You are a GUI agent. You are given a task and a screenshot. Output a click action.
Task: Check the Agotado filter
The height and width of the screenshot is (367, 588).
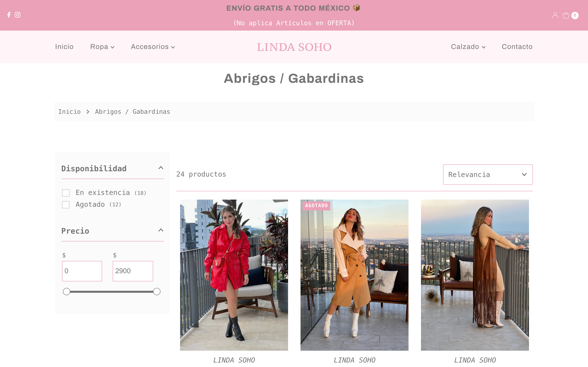[66, 205]
